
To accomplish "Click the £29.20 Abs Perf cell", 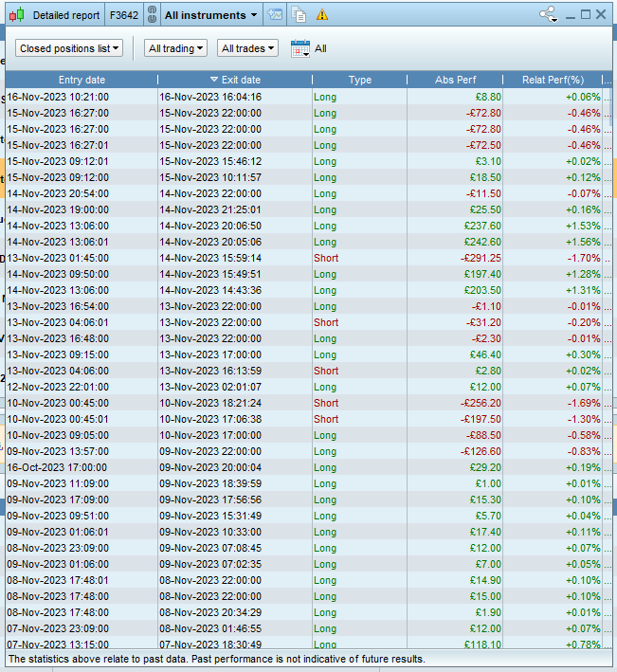I will pos(485,467).
